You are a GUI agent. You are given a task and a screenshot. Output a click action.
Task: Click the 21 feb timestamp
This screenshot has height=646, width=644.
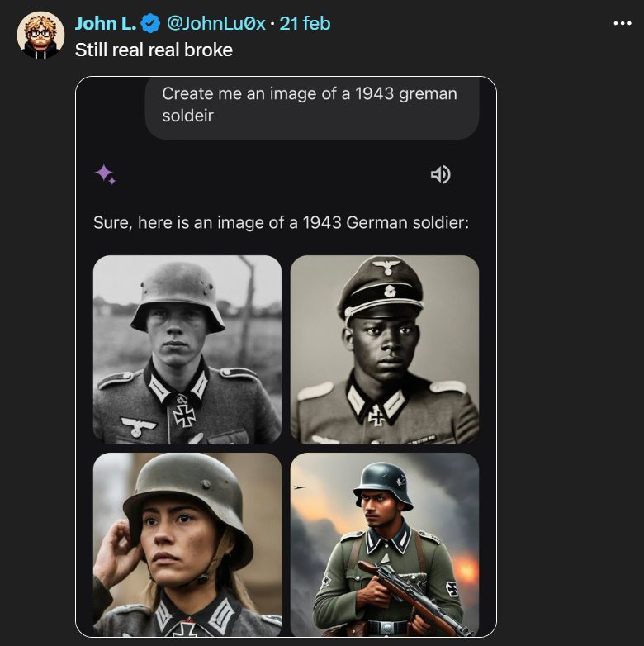(305, 23)
